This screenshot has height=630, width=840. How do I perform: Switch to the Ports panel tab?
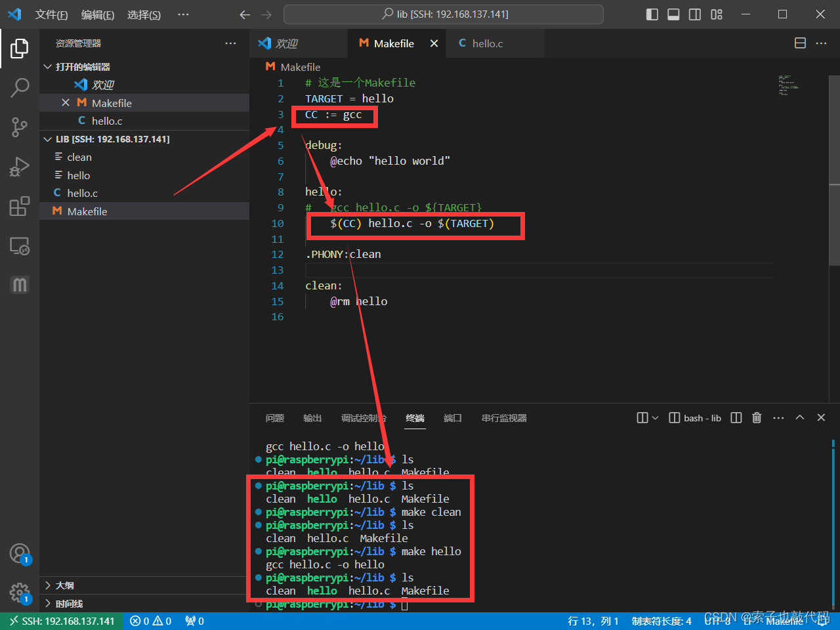[x=453, y=418]
